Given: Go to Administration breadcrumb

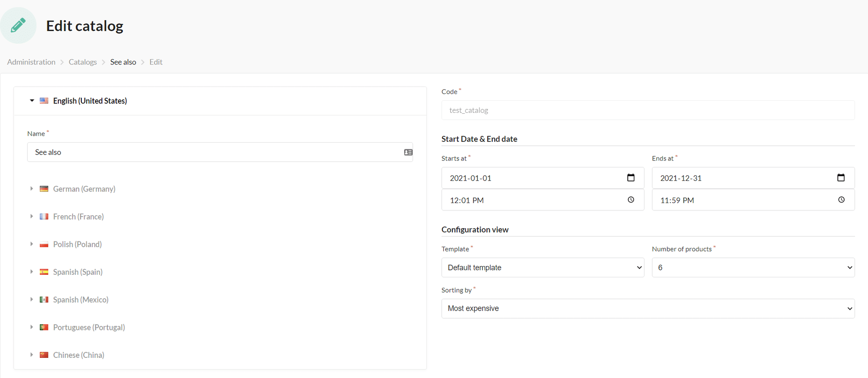Looking at the screenshot, I should coord(31,62).
